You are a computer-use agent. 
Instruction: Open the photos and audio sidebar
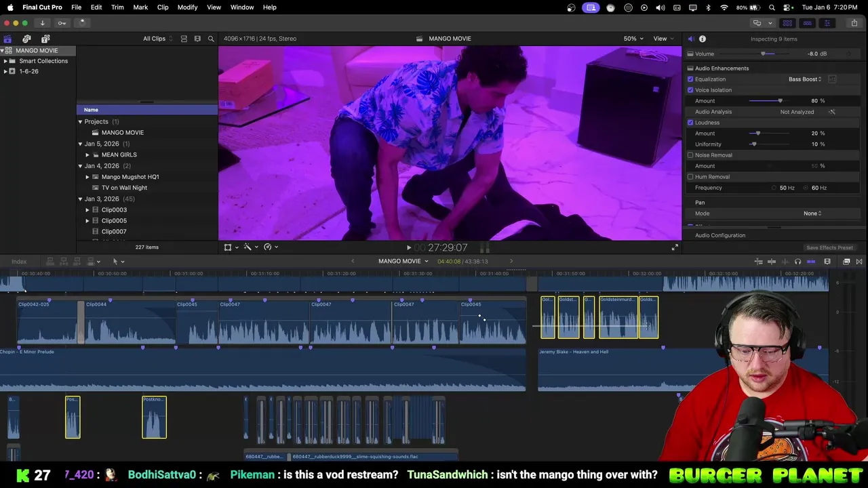[26, 39]
